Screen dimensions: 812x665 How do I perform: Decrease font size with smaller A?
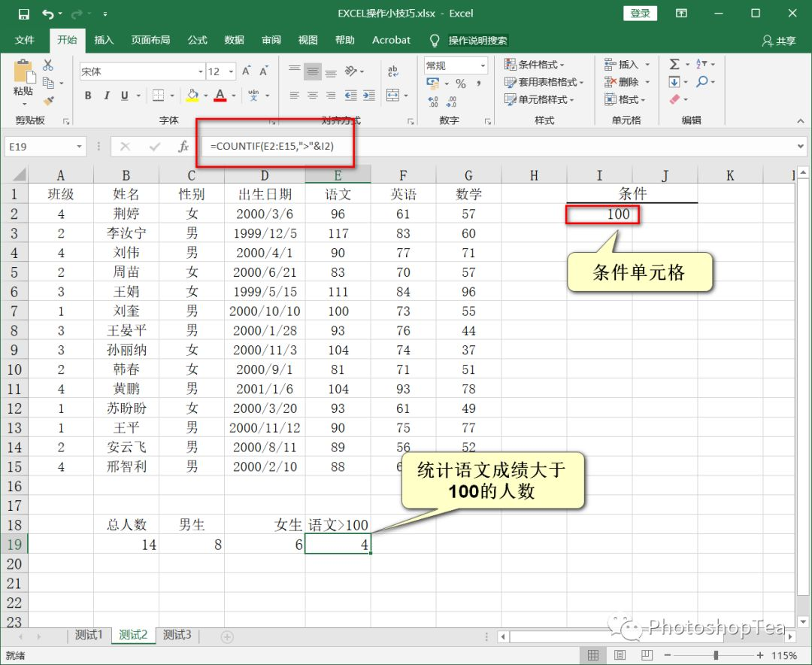tap(264, 71)
